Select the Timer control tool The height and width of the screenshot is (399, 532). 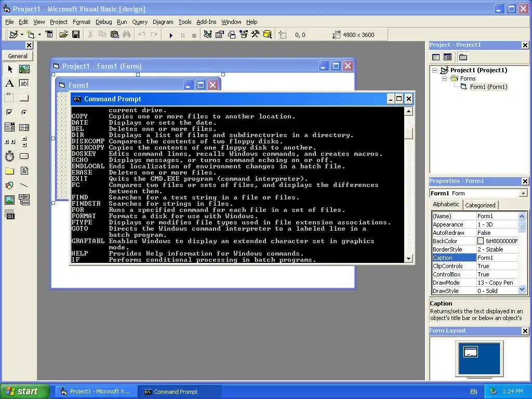10,156
